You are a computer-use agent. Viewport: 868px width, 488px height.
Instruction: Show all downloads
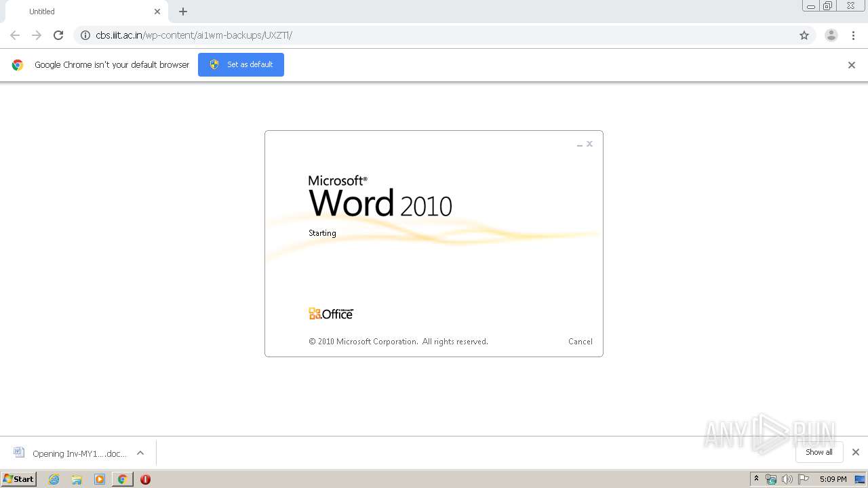coord(819,452)
